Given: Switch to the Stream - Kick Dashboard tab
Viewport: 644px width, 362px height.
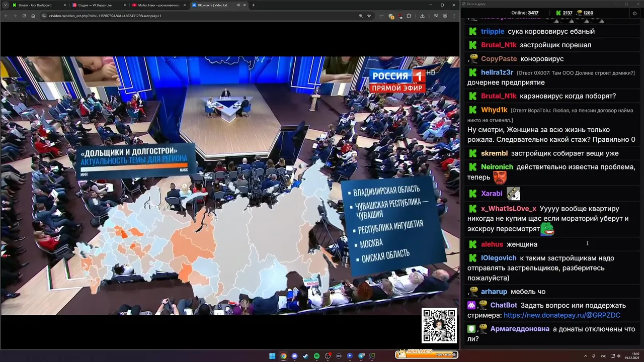Looking at the screenshot, I should click(39, 5).
